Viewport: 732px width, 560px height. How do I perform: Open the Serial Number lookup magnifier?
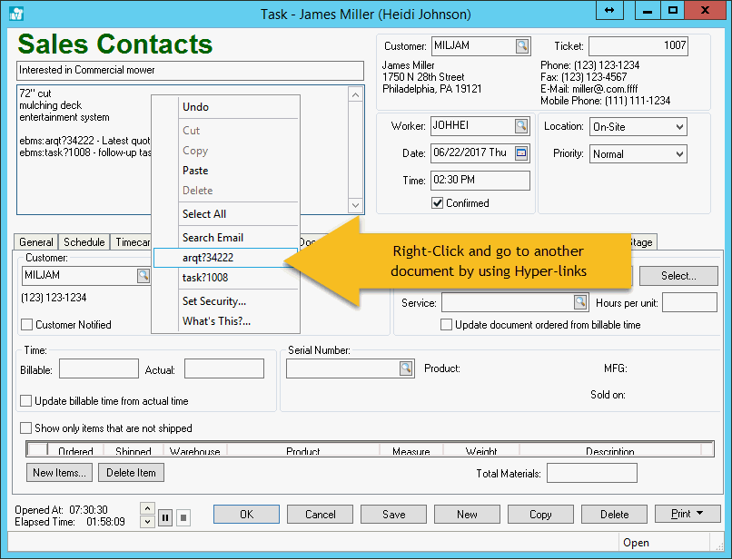(405, 368)
